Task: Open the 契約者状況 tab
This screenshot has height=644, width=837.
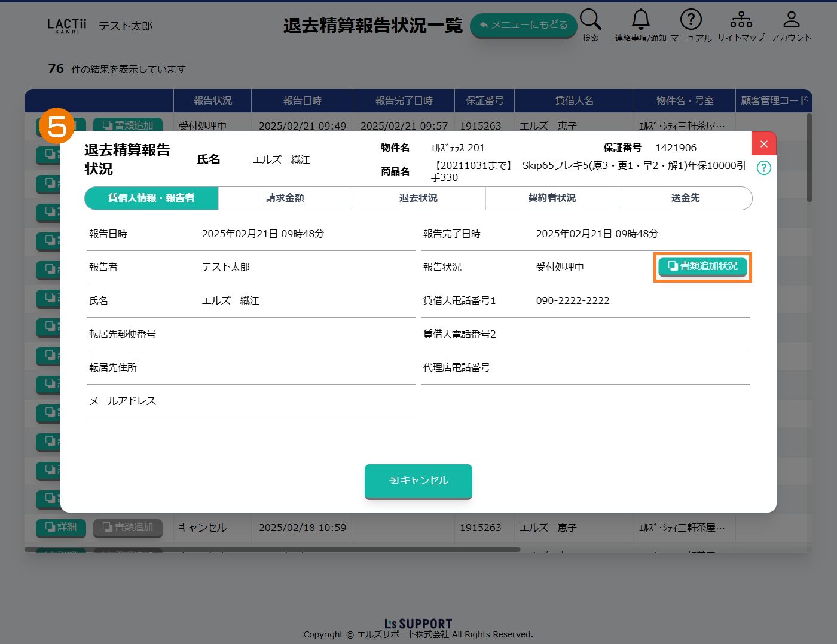Action: pos(552,198)
